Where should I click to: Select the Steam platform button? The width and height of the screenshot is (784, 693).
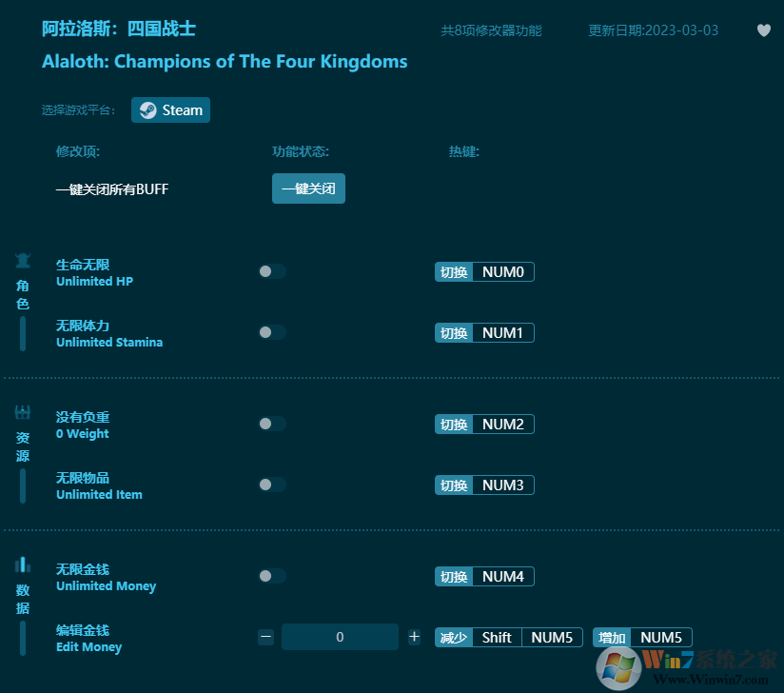click(171, 110)
